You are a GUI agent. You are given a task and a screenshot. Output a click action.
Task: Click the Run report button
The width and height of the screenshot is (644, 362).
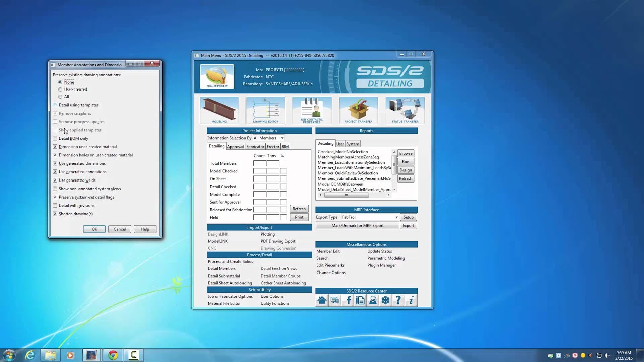point(406,162)
